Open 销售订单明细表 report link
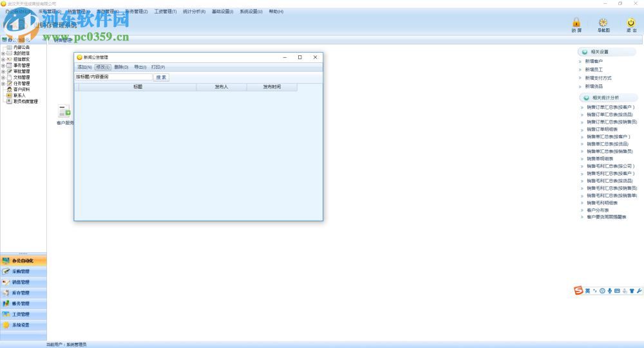644x348 pixels. pyautogui.click(x=602, y=129)
